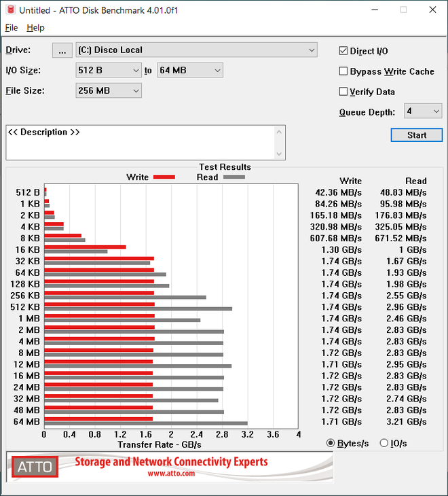This screenshot has height=496, width=448.
Task: Click the 1.30 GB/s write value
Action: tap(341, 250)
